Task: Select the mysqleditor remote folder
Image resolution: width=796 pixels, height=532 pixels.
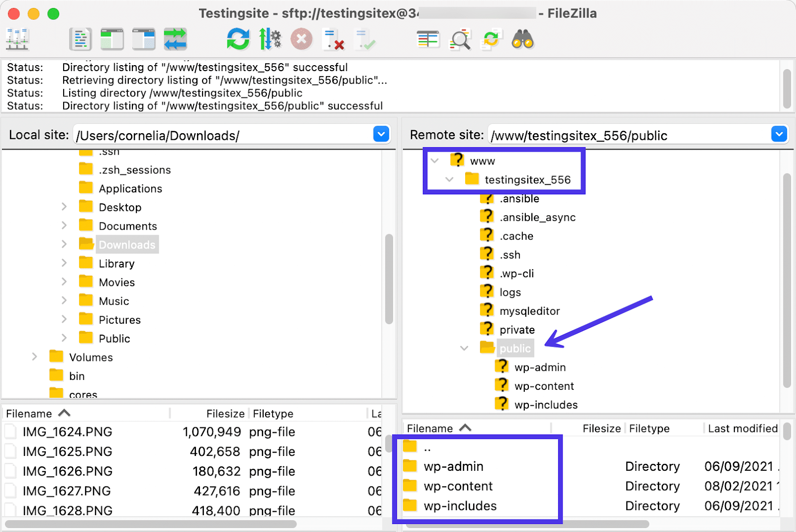Action: (529, 310)
